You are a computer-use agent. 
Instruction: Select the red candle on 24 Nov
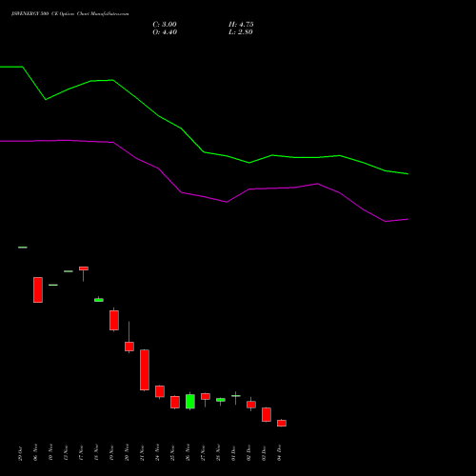[x=160, y=391]
